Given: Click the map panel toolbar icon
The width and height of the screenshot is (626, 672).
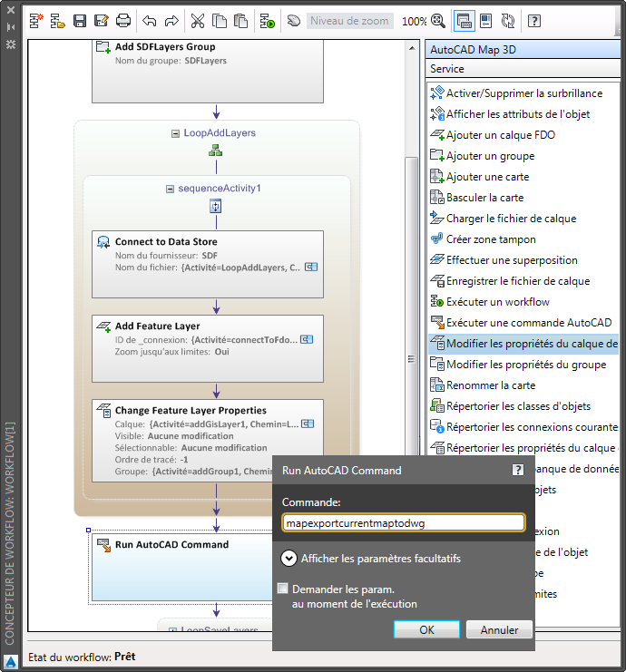Looking at the screenshot, I should 486,21.
